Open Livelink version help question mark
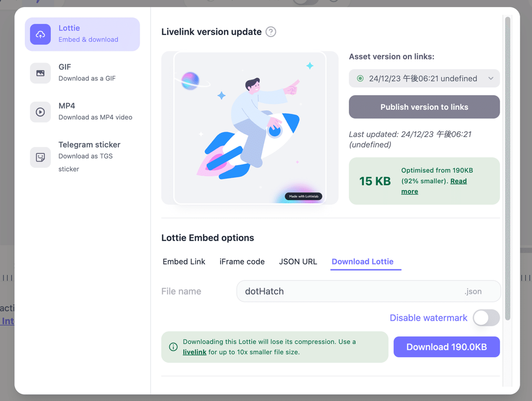The height and width of the screenshot is (401, 532). tap(271, 32)
